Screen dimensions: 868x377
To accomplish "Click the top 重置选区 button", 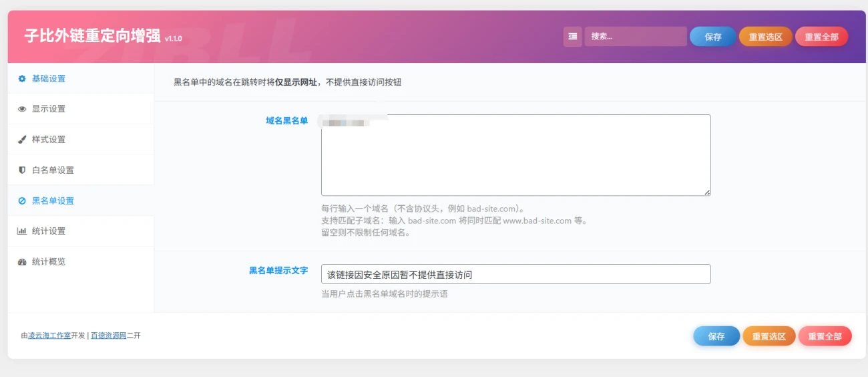I will coord(765,37).
